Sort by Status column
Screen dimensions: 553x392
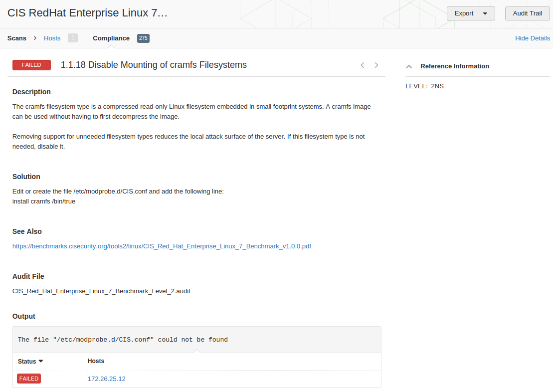[x=30, y=361]
